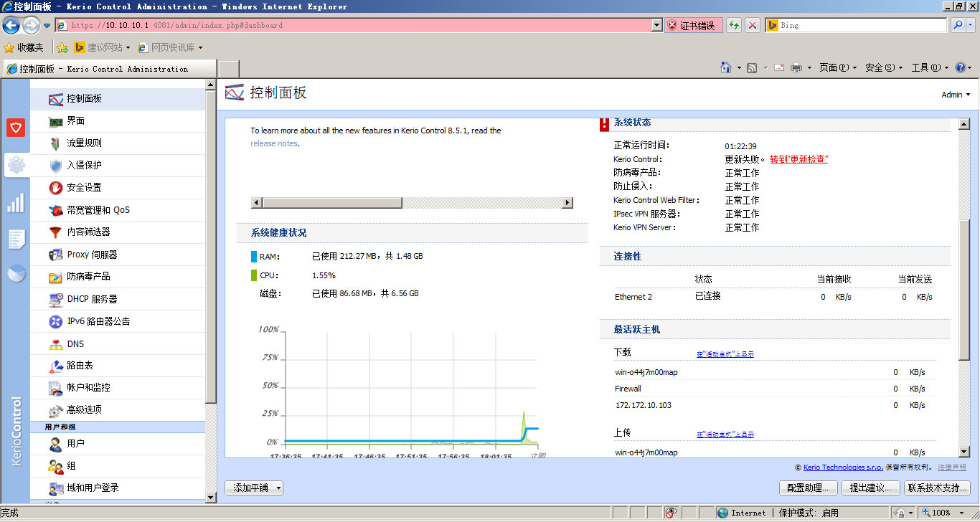Expand IE 工具 menu
The height and width of the screenshot is (522, 980).
tap(930, 67)
